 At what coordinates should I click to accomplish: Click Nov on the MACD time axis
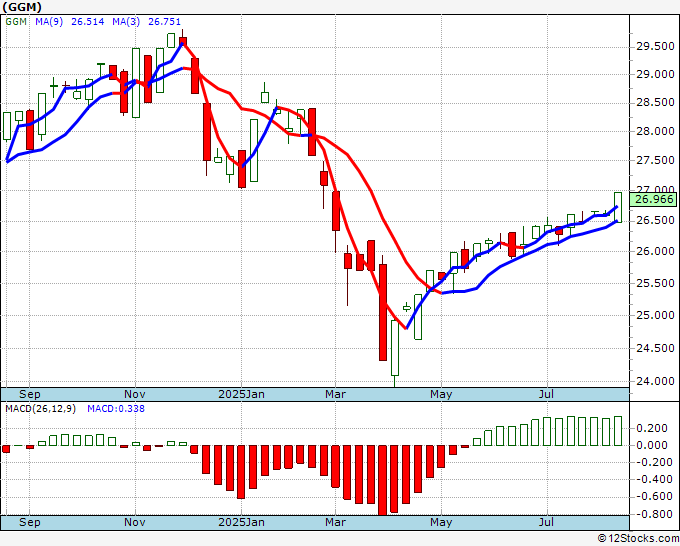click(x=135, y=522)
